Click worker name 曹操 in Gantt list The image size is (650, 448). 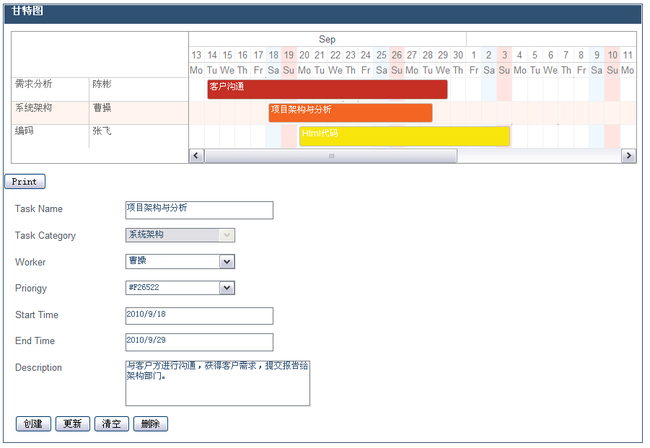(x=102, y=108)
